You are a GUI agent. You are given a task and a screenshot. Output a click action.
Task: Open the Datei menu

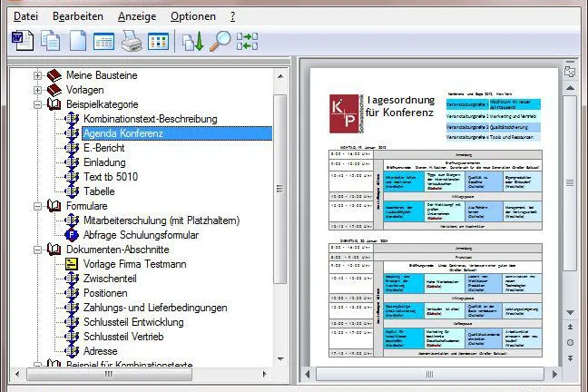26,16
